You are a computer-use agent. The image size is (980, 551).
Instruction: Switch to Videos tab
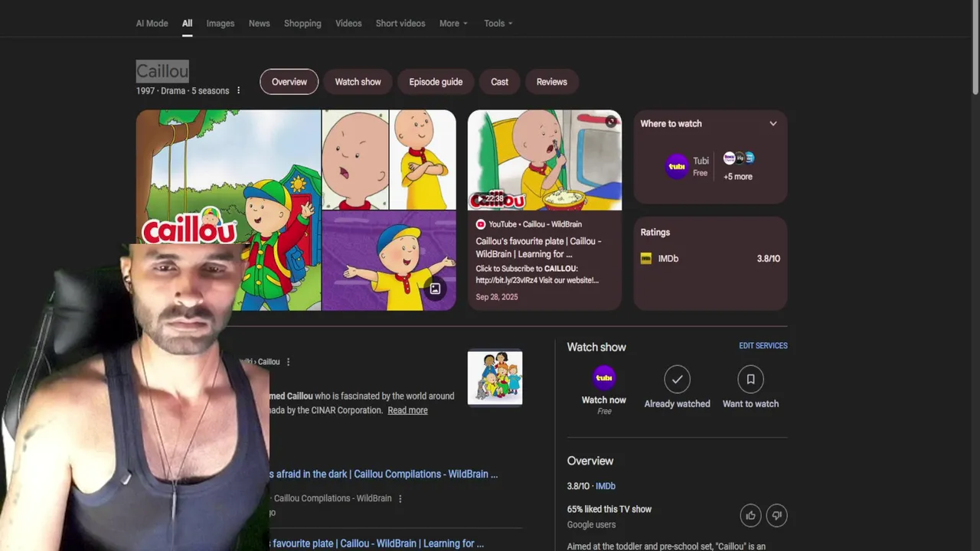pos(348,23)
